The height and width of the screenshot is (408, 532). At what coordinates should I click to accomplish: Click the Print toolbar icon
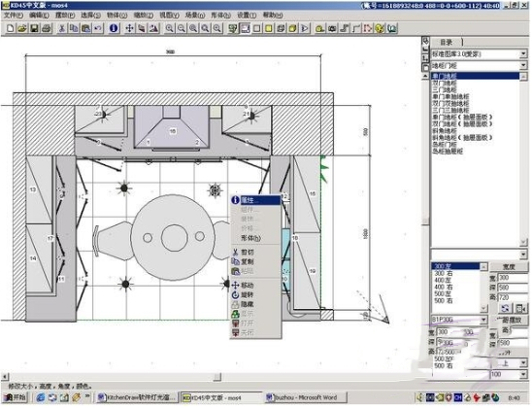[x=47, y=28]
